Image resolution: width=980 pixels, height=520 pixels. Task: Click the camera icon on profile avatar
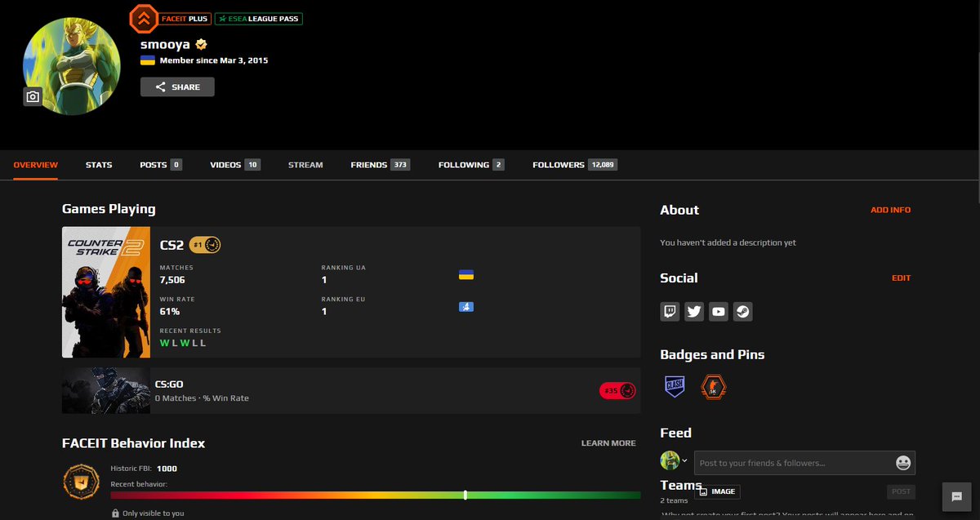pyautogui.click(x=33, y=97)
